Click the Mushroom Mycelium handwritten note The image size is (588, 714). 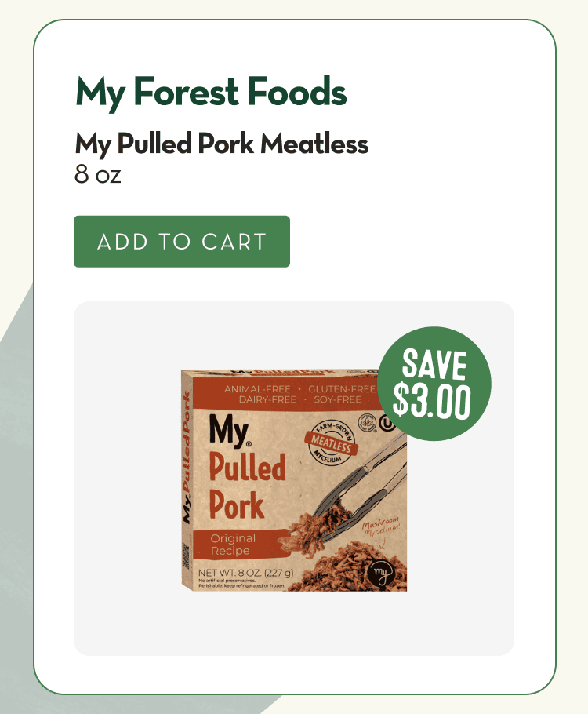click(382, 528)
